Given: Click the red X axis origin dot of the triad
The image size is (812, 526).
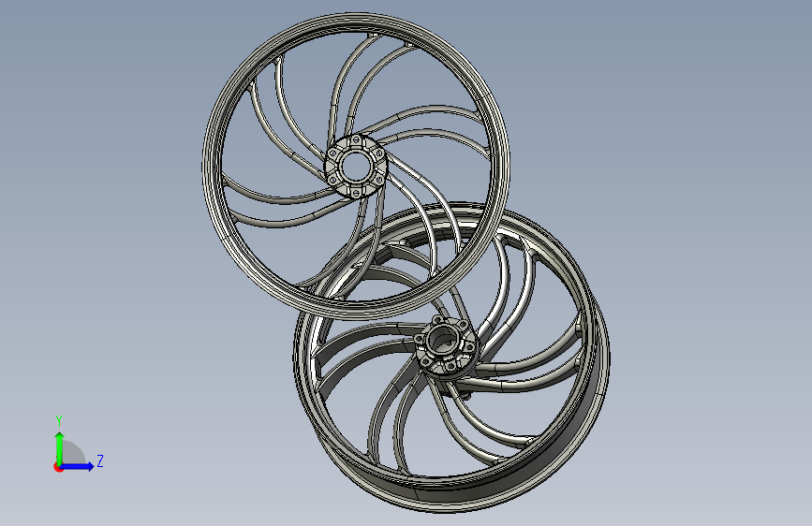Looking at the screenshot, I should (58, 467).
